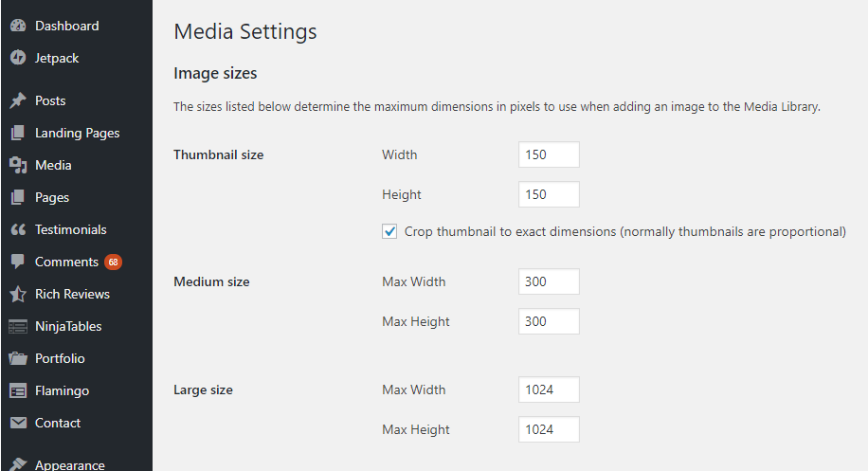Screen dimensions: 868x471
Task: Click the Medium size Max Width field
Action: (549, 281)
